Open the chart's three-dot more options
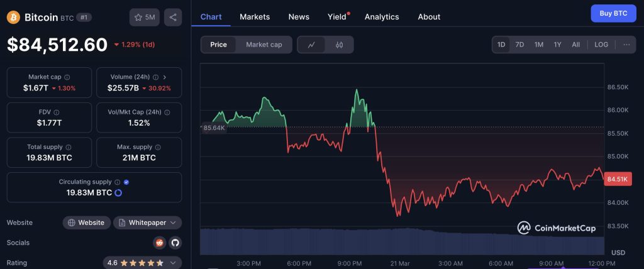Viewport: 644px width, 269px height. [626, 45]
